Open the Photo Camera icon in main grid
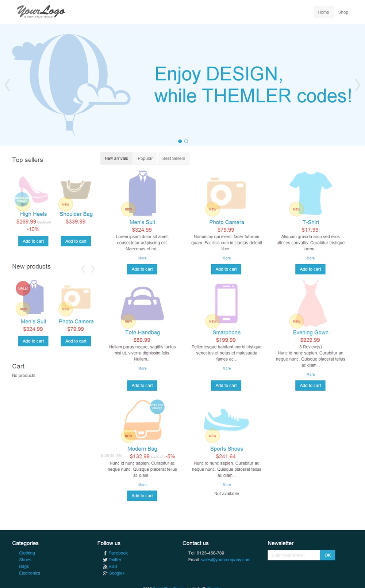Image resolution: width=365 pixels, height=588 pixels. pyautogui.click(x=226, y=193)
